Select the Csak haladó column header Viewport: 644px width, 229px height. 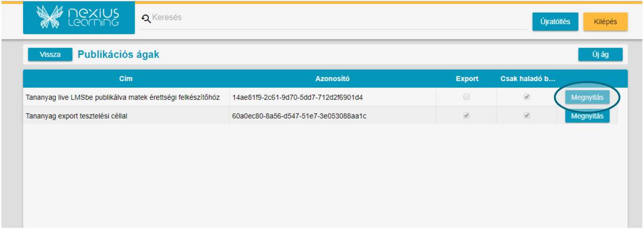point(527,79)
